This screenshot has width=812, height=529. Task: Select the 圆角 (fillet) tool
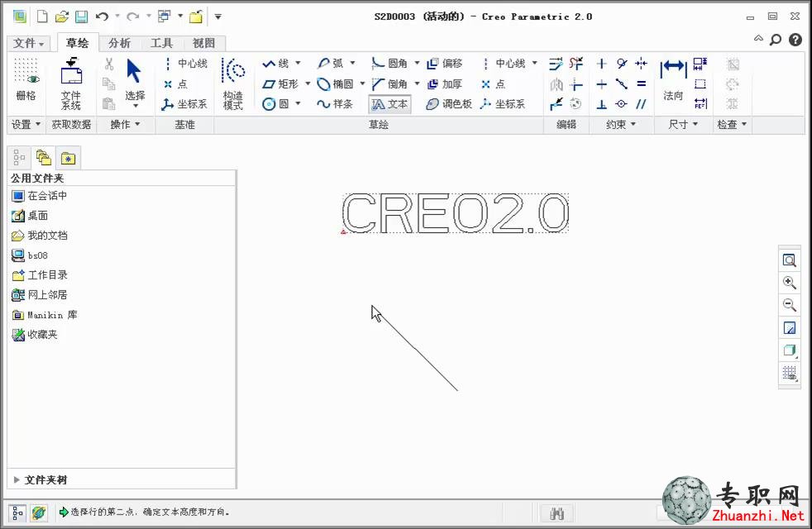389,63
